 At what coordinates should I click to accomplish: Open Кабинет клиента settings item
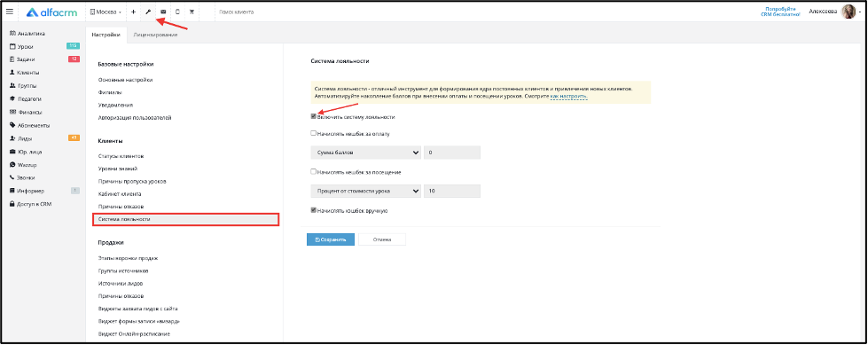click(119, 194)
